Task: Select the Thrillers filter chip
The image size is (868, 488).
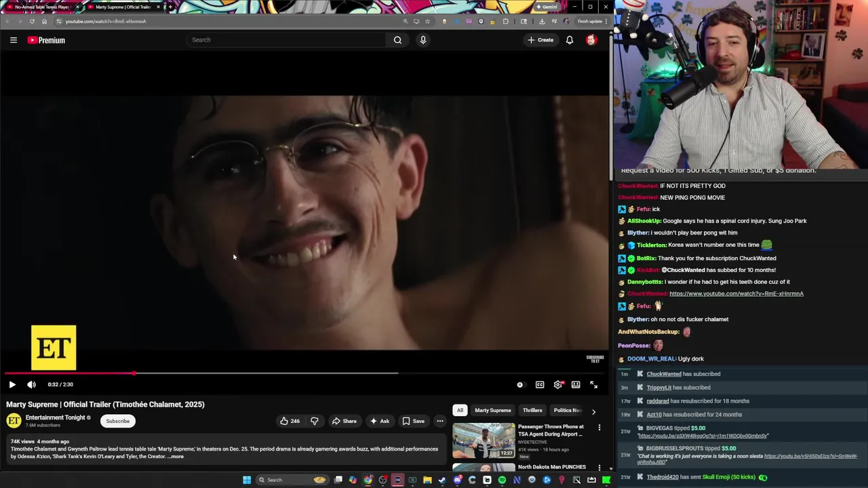Action: tap(532, 410)
